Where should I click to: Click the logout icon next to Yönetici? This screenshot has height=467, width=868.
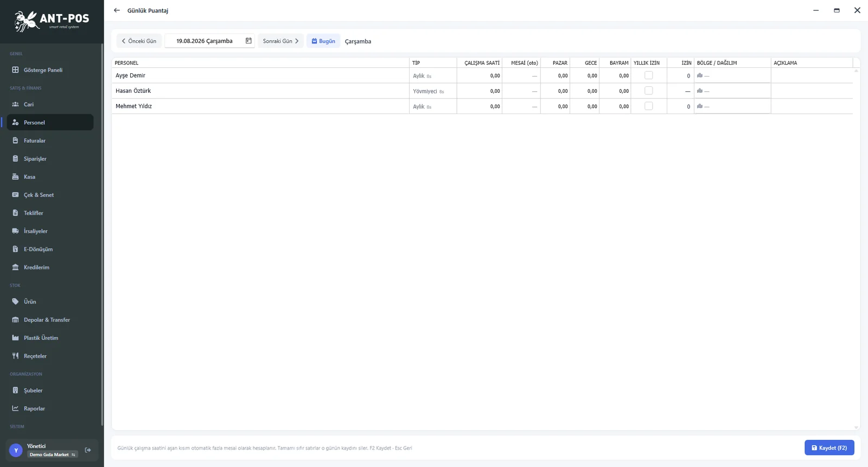(x=88, y=450)
